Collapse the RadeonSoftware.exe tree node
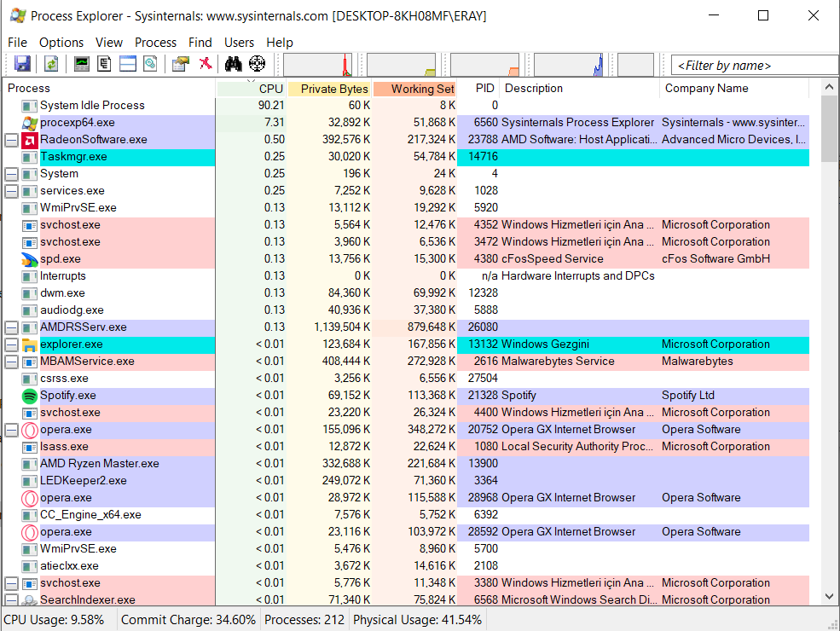Screen dimensions: 840x631 [x=11, y=140]
